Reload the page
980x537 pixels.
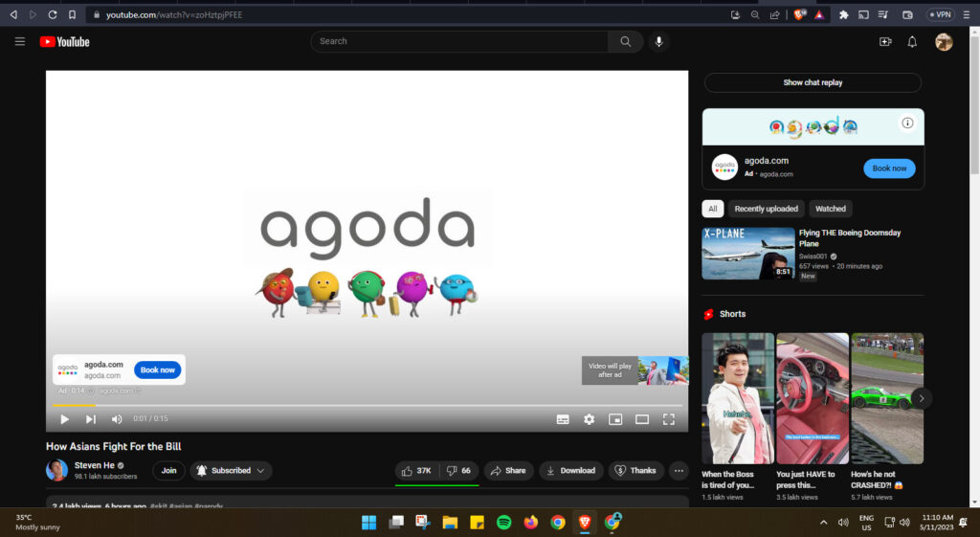tap(53, 14)
